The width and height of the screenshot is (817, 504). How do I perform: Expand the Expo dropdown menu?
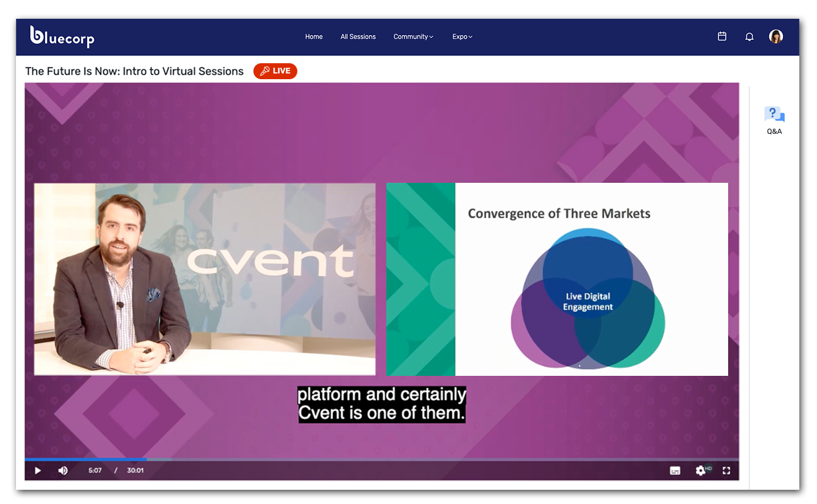[x=462, y=36]
